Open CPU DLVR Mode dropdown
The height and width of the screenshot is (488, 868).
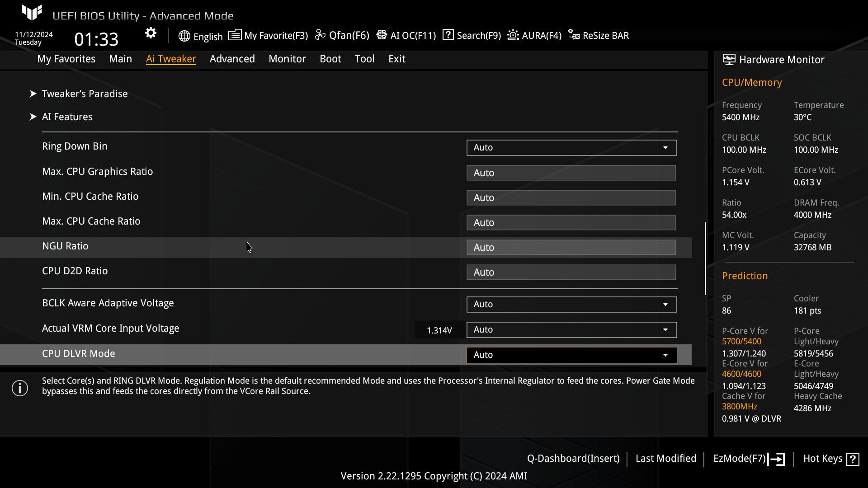[x=571, y=355]
